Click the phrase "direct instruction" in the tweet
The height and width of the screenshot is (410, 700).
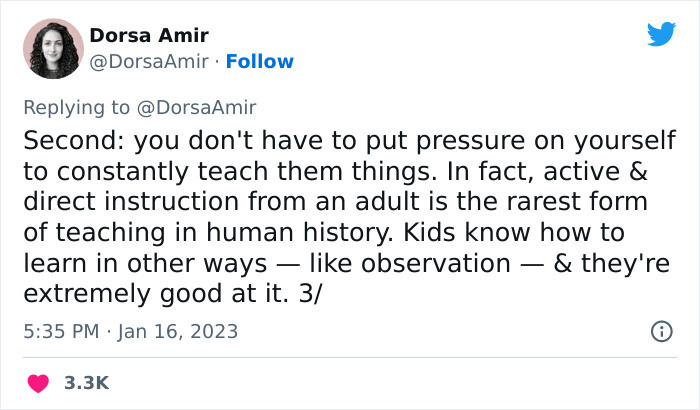pyautogui.click(x=131, y=201)
